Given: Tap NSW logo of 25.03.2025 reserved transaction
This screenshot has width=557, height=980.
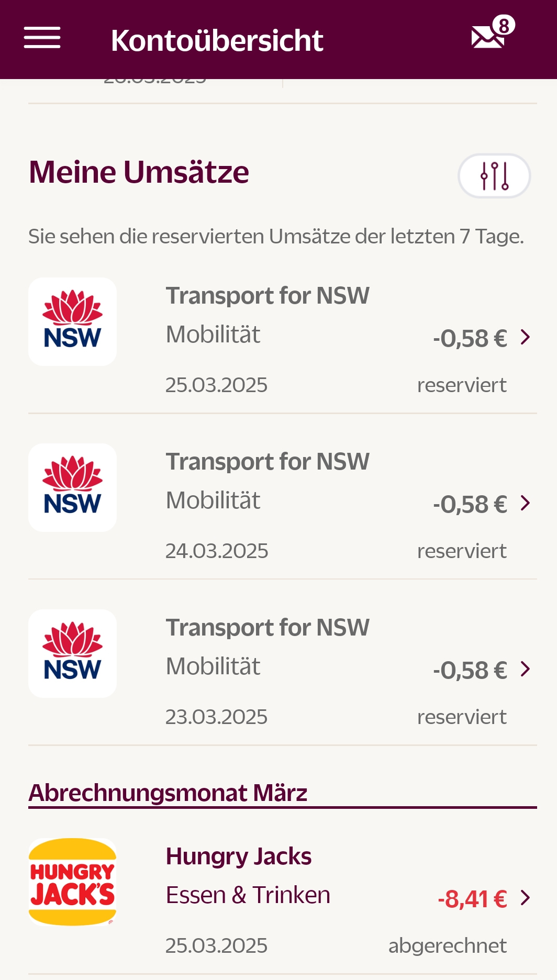Looking at the screenshot, I should point(73,321).
